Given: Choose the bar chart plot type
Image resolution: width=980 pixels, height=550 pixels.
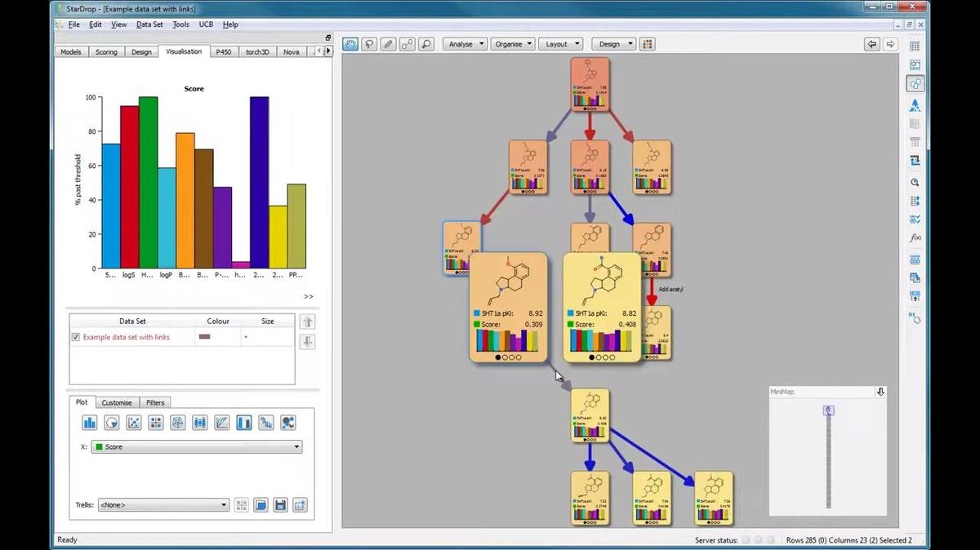Looking at the screenshot, I should [x=89, y=423].
